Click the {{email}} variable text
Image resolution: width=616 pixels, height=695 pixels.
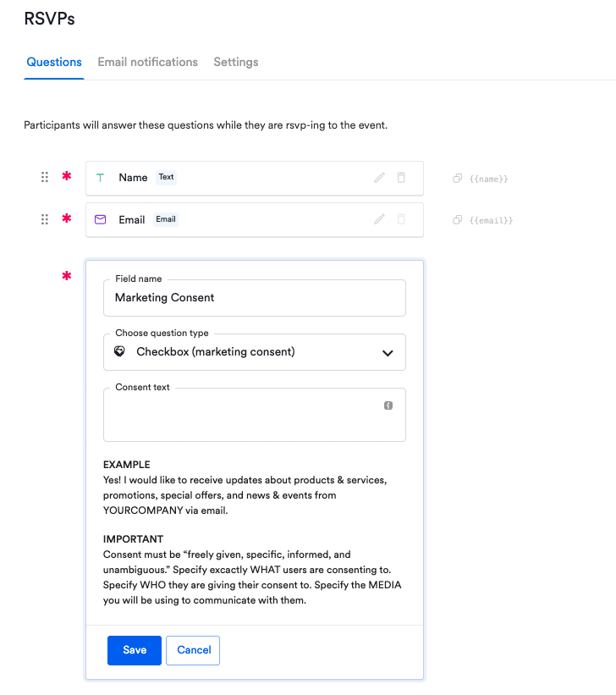491,220
